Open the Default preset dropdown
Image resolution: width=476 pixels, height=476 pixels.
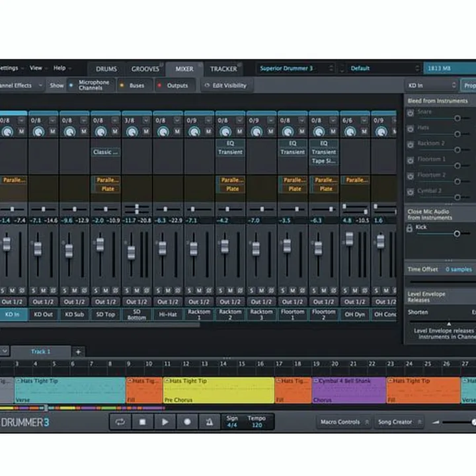(x=383, y=68)
